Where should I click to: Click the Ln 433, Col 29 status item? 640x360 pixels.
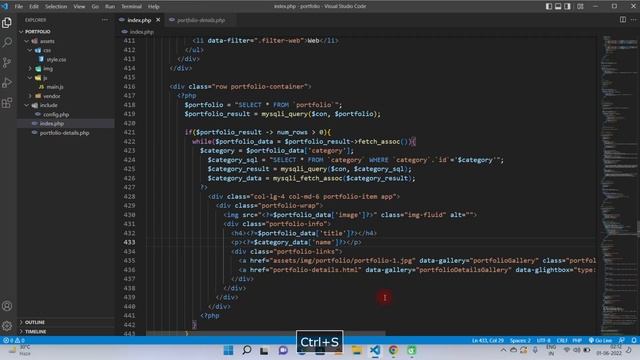click(488, 340)
